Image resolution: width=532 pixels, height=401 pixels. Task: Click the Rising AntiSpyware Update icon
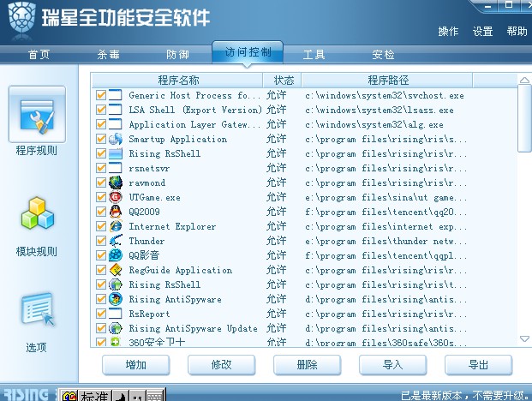[116, 328]
